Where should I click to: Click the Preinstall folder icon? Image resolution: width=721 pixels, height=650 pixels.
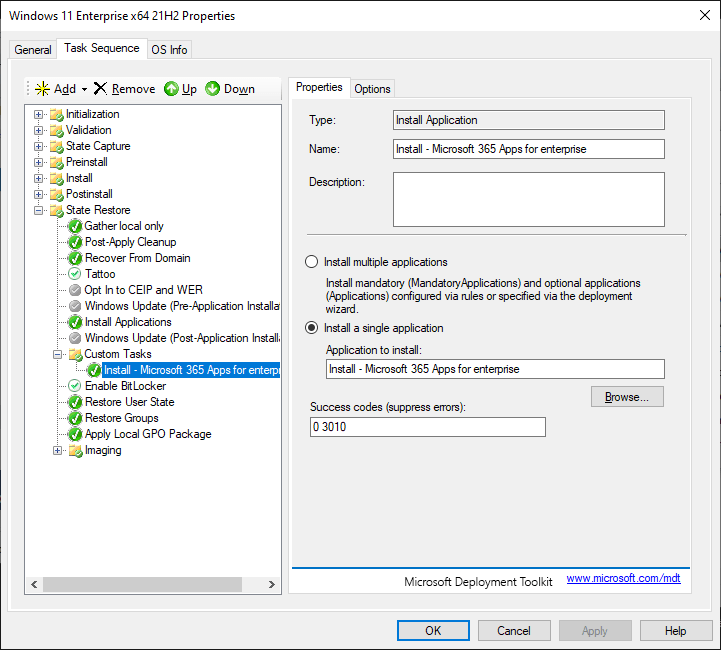(x=57, y=163)
